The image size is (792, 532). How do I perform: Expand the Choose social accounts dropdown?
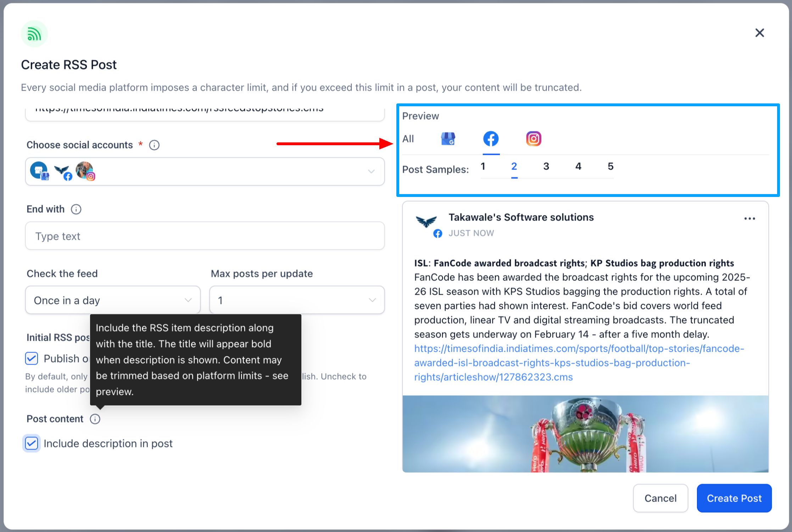(x=371, y=171)
